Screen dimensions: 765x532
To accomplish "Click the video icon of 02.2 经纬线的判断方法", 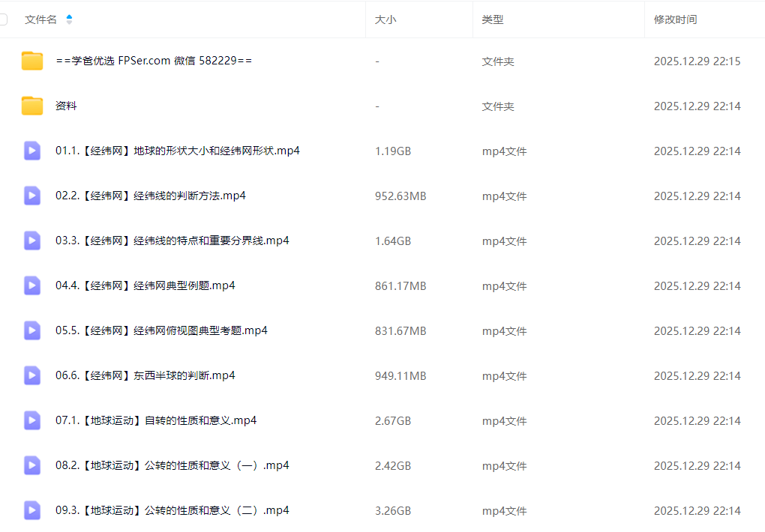I will coord(31,196).
